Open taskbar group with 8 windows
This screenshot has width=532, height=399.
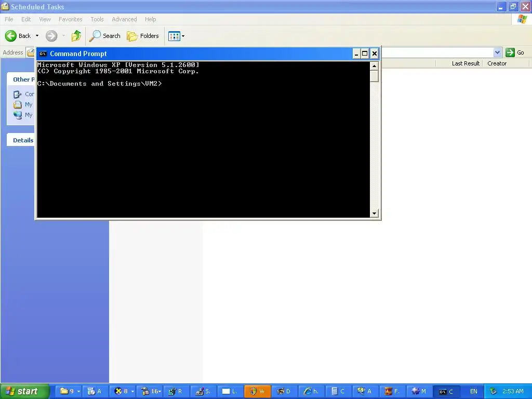tap(123, 392)
